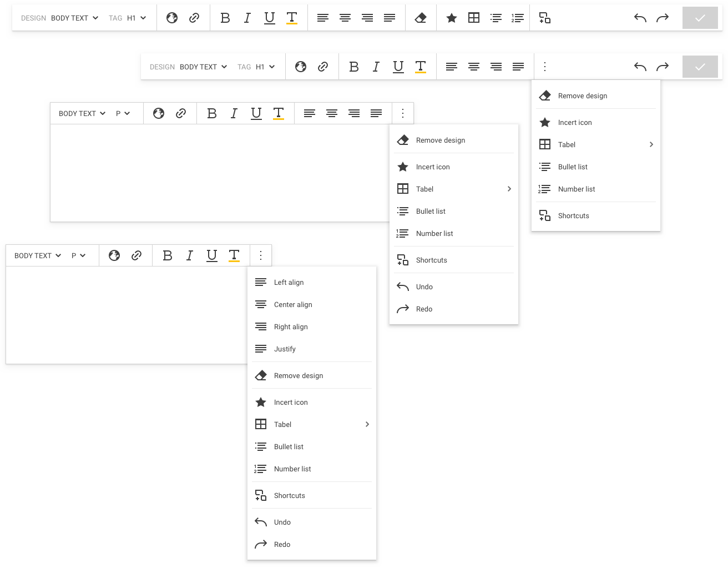Screen dimensions: 728x573
Task: Click the link icon in the top toolbar
Action: [x=194, y=18]
